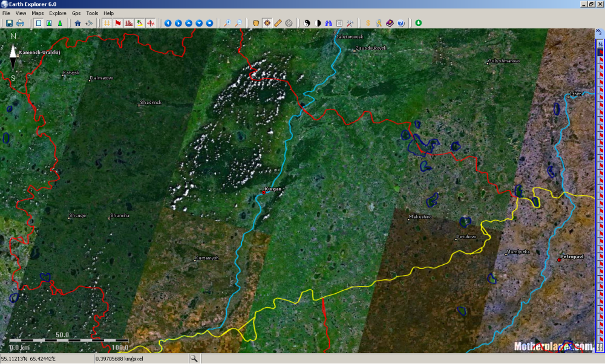This screenshot has height=364, width=605.
Task: Click the Kurgan city label on map
Action: pyautogui.click(x=273, y=189)
